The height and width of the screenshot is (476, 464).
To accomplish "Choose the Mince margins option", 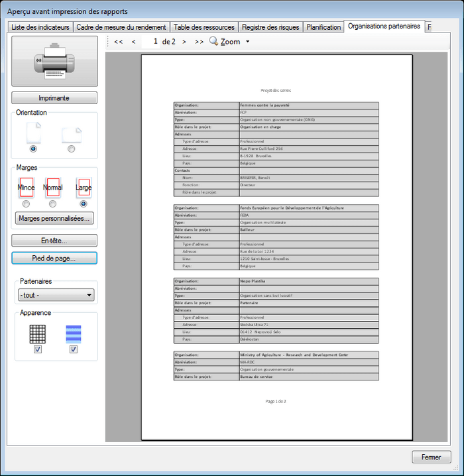I will 26,204.
